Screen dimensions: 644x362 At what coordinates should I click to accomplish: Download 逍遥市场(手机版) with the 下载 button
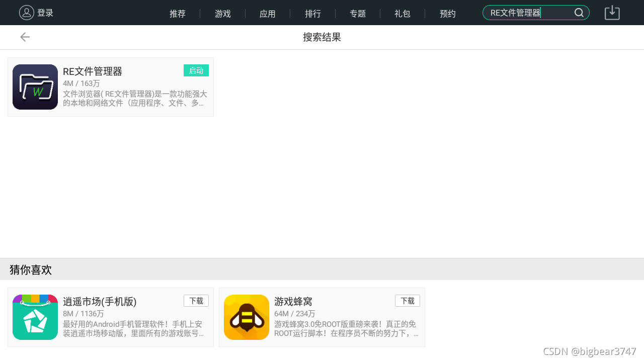(x=196, y=301)
